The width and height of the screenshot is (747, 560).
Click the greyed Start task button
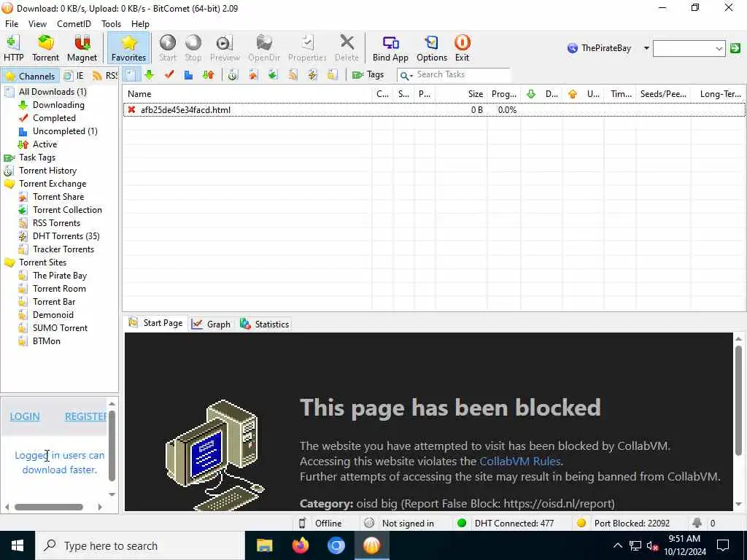click(168, 48)
